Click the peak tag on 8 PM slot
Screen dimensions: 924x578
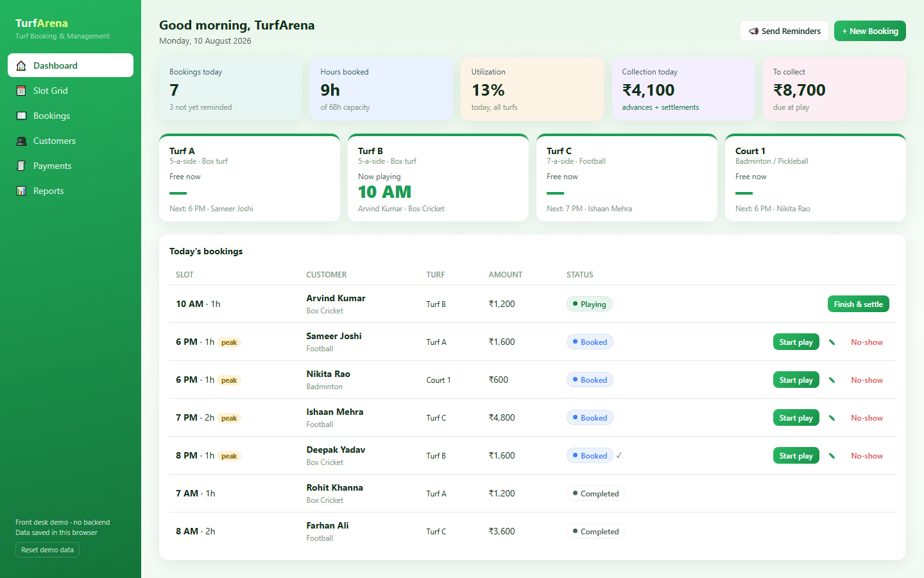tap(229, 456)
